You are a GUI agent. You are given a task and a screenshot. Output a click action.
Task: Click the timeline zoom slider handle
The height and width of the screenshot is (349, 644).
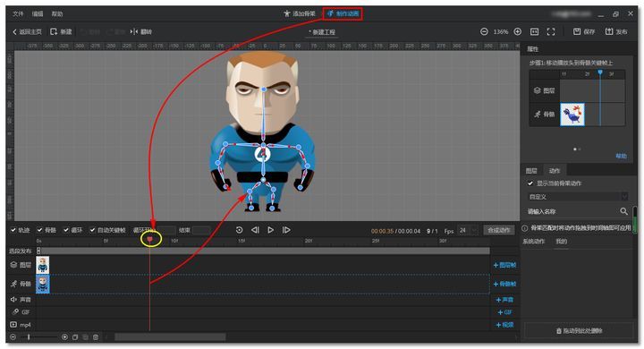coord(29,337)
